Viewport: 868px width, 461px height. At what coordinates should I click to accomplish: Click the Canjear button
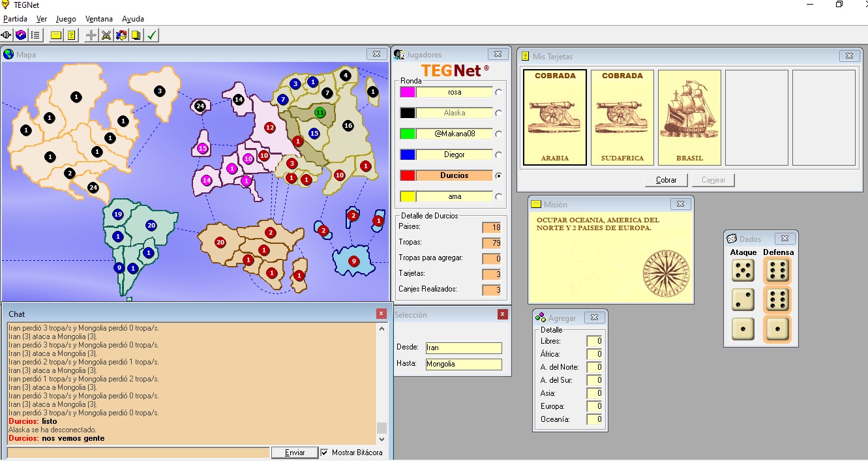(x=713, y=180)
